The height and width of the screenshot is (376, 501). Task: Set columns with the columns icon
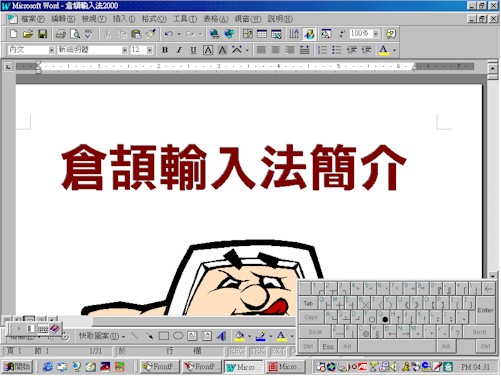tap(294, 34)
